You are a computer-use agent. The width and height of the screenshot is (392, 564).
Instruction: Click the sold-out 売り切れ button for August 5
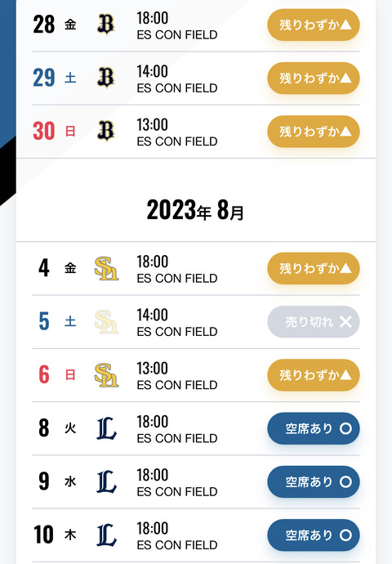point(314,321)
